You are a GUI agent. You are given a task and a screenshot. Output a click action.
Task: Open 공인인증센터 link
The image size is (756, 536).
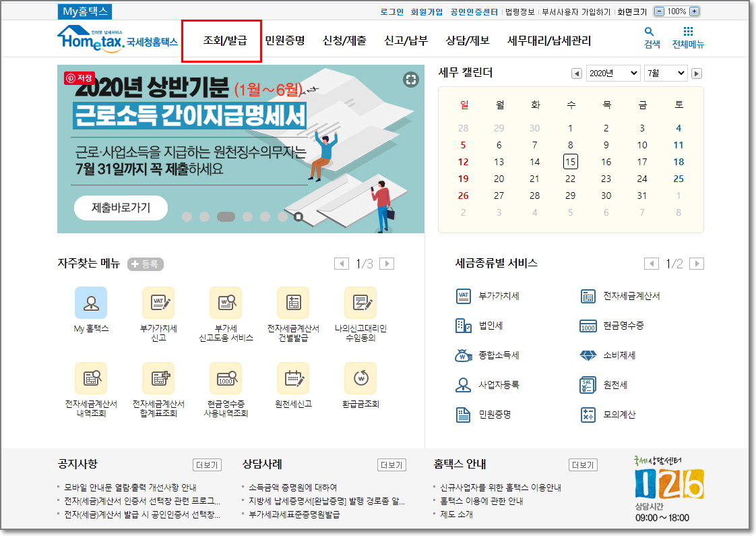click(474, 12)
